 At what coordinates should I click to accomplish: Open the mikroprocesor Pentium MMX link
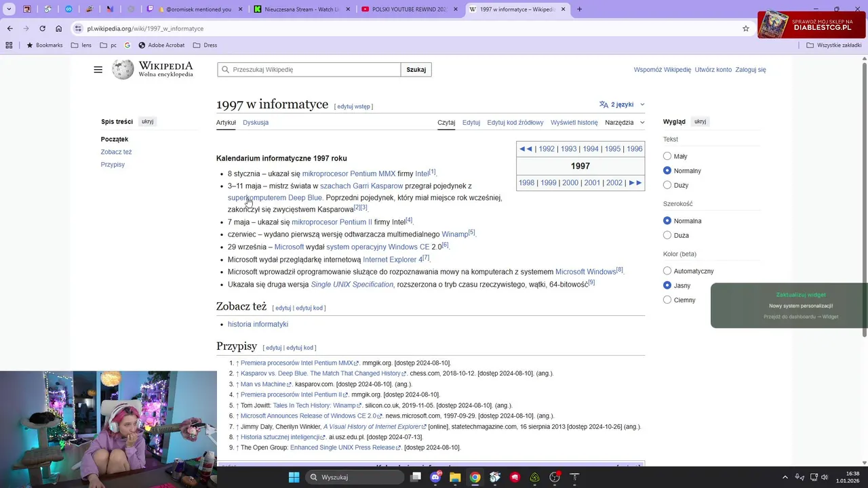coord(349,174)
